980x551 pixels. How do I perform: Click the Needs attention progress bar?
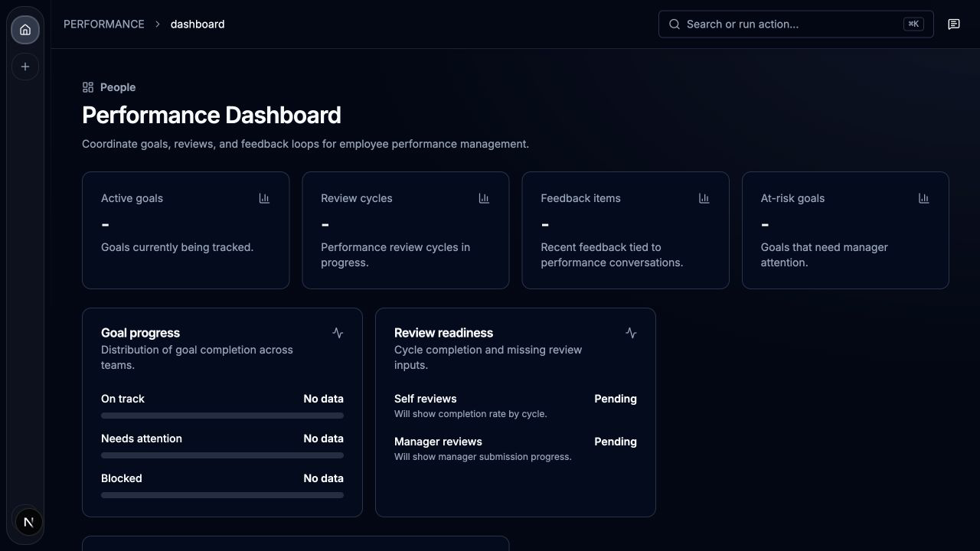tap(222, 455)
